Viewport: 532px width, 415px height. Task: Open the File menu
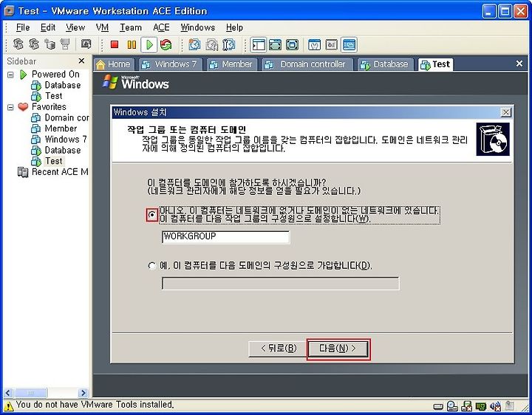tap(23, 27)
